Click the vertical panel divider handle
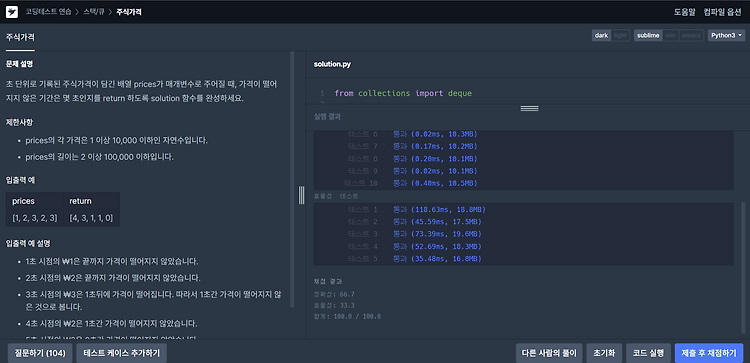The image size is (750, 363). click(x=301, y=195)
